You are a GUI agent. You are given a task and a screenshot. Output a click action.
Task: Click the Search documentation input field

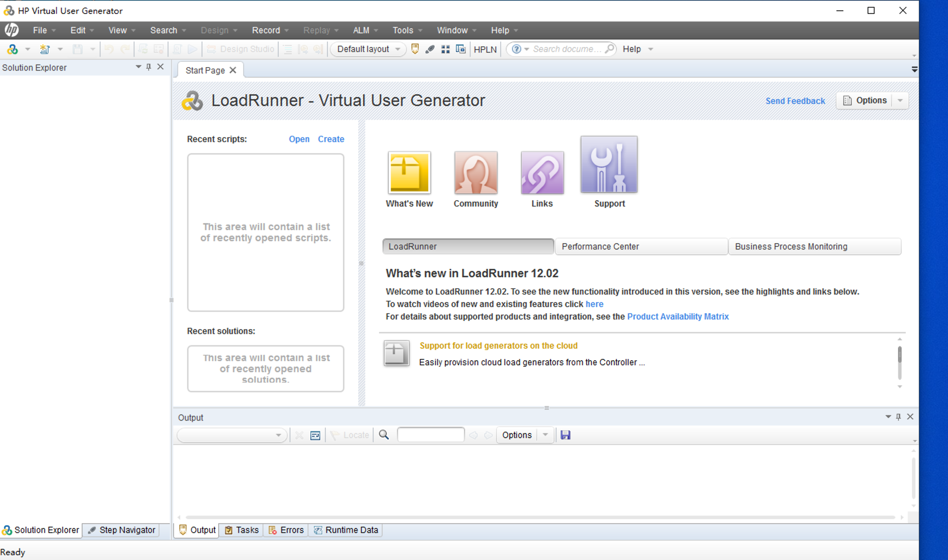coord(567,49)
